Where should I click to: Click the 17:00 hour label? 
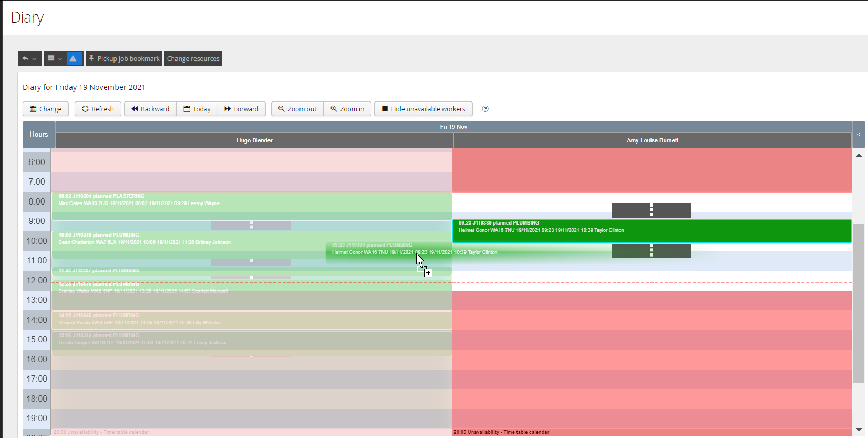[37, 379]
